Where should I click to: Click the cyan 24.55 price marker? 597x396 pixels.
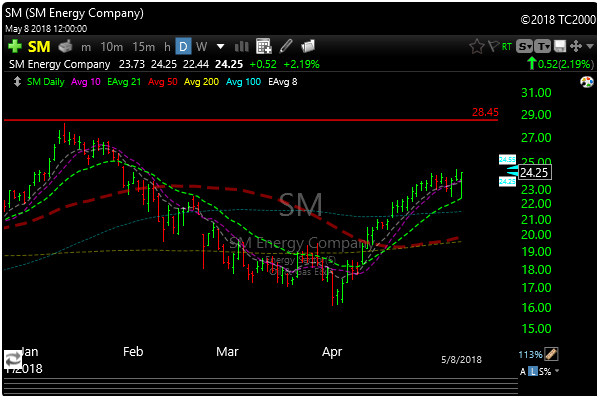coord(507,160)
